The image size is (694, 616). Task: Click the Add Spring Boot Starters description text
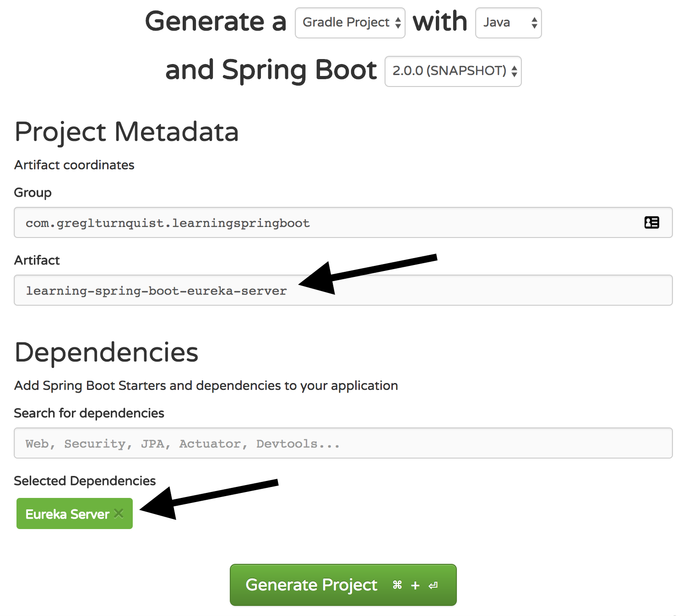coord(206,386)
